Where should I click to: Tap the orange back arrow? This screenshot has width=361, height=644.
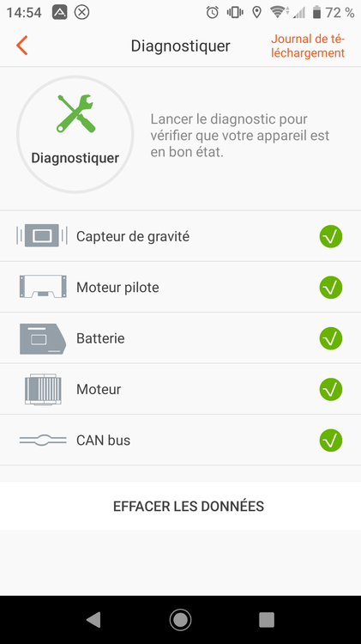click(22, 46)
